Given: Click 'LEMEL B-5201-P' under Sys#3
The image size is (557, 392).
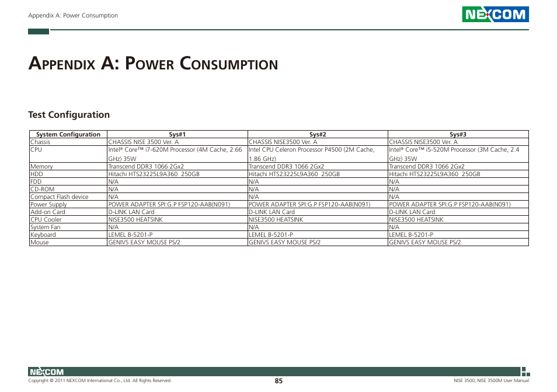Looking at the screenshot, I should (411, 235).
